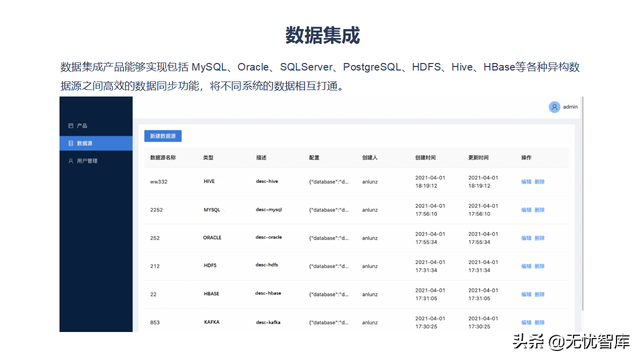Edit the ww332 HIVE data source

526,182
